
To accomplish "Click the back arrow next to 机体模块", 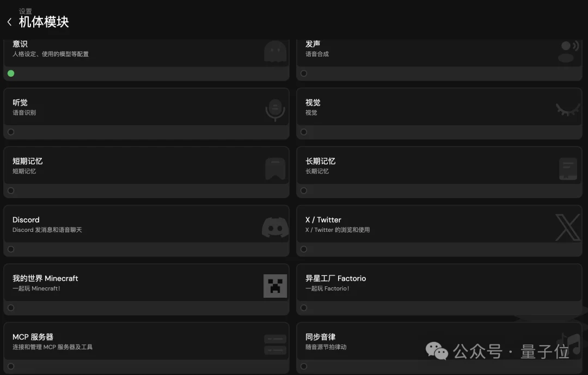I will click(x=9, y=21).
